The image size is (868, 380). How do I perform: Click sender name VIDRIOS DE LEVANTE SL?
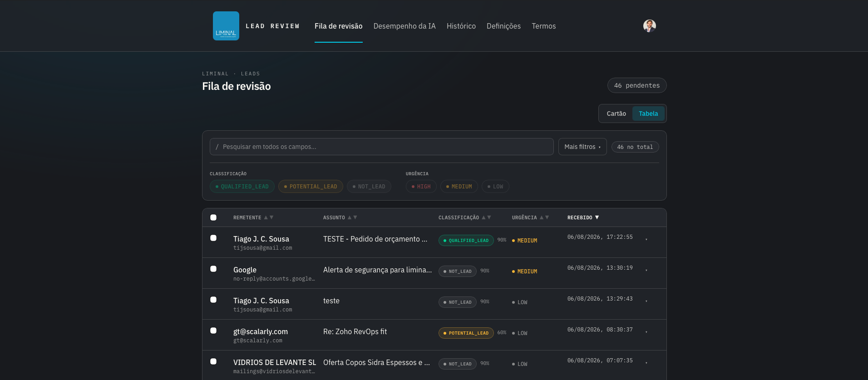[x=275, y=362]
